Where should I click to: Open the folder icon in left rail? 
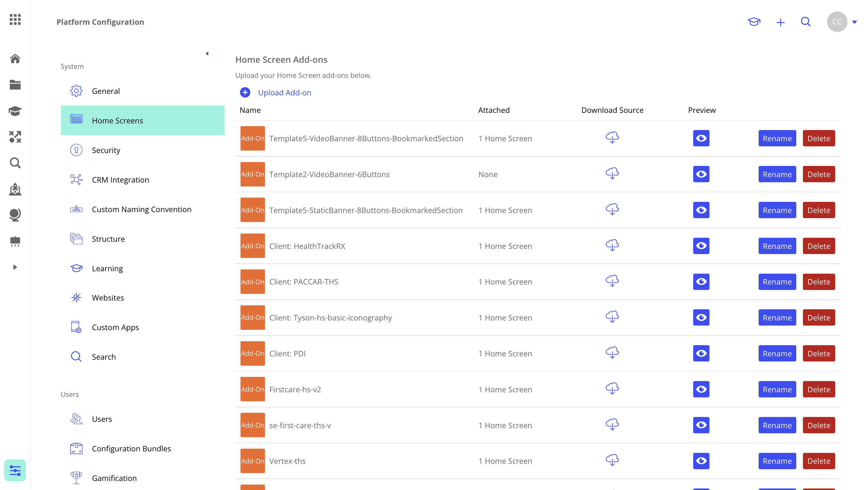[x=15, y=85]
